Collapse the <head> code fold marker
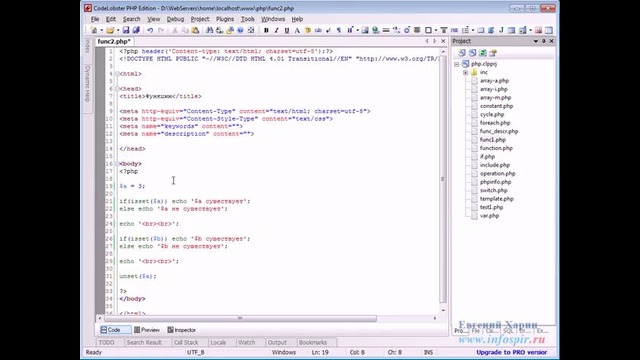The image size is (640, 360). point(117,89)
